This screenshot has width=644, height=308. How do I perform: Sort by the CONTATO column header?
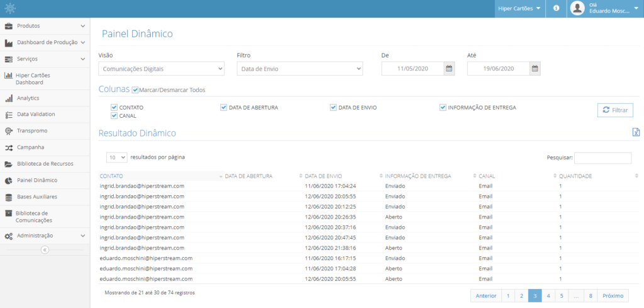[161, 176]
